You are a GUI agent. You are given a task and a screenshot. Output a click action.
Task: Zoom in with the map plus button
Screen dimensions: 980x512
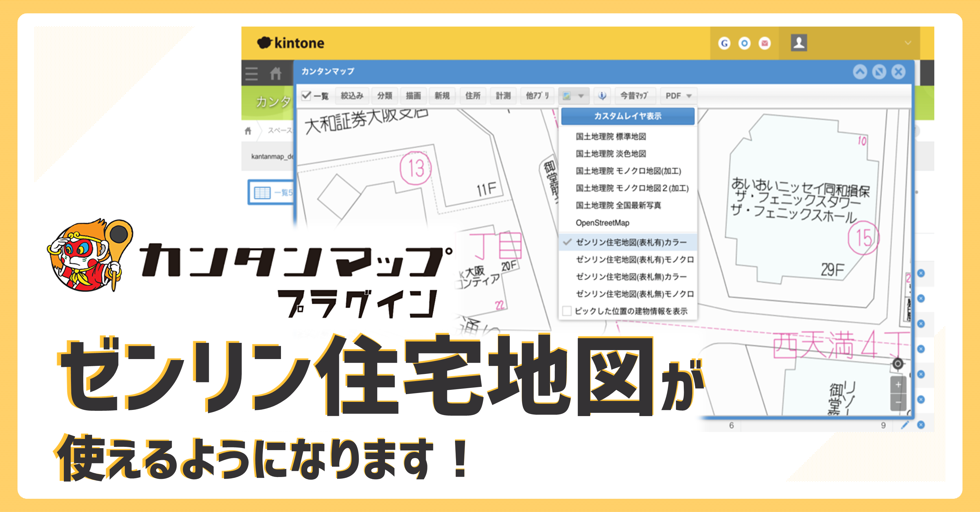click(898, 385)
